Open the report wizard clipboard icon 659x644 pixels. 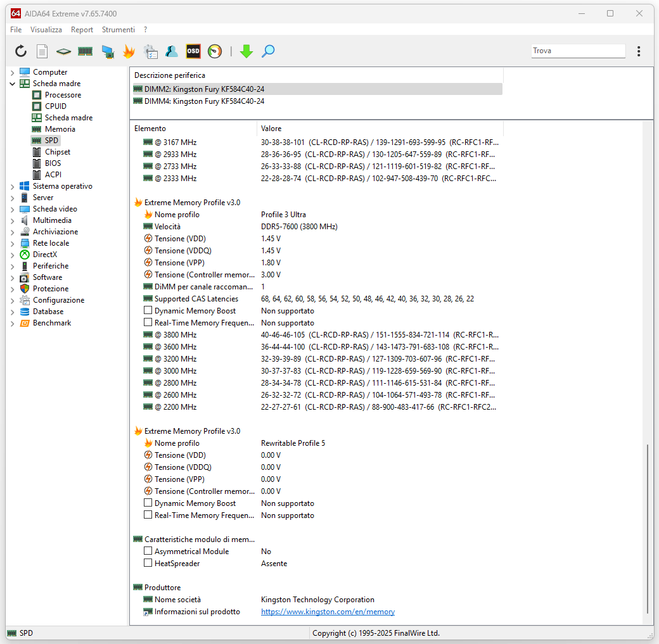click(x=151, y=51)
